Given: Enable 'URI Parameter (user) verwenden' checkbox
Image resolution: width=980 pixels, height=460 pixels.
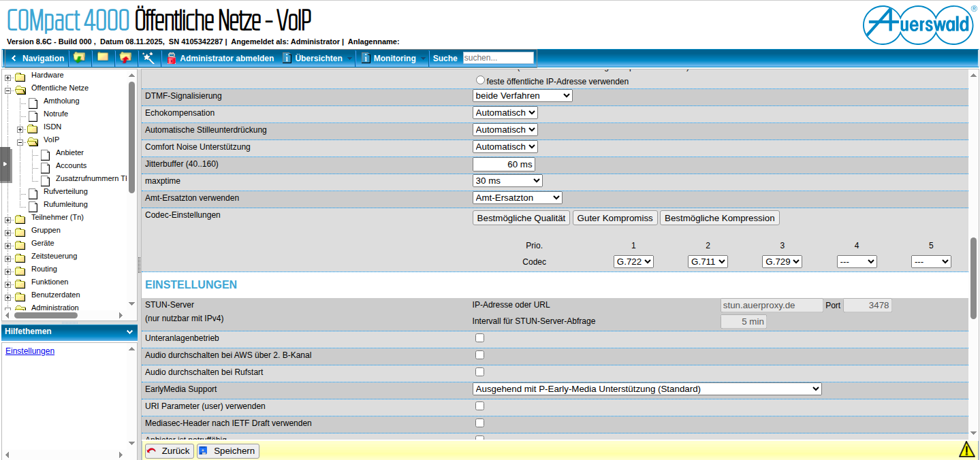Looking at the screenshot, I should point(480,406).
